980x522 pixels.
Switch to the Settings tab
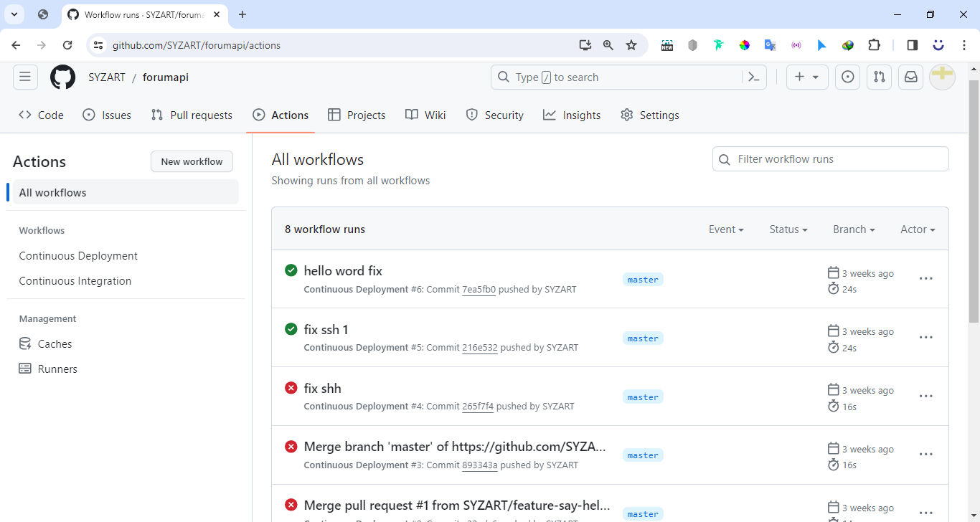[650, 115]
